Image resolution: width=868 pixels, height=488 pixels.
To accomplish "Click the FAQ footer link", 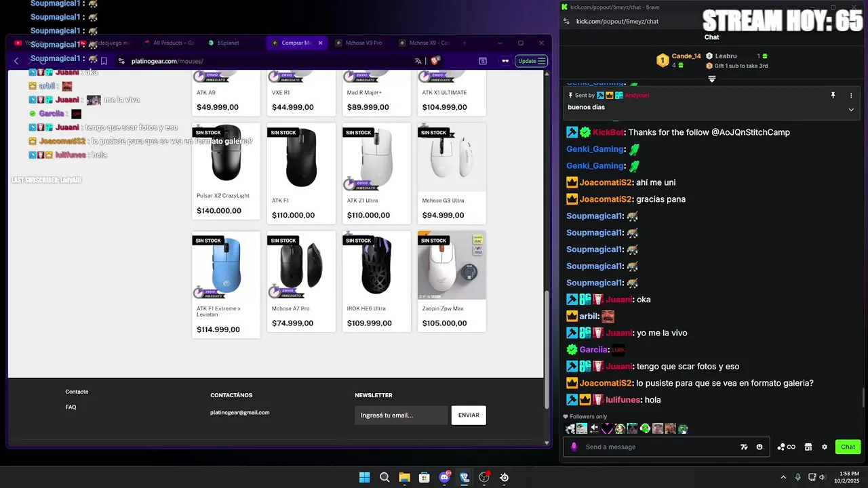I will tap(71, 407).
